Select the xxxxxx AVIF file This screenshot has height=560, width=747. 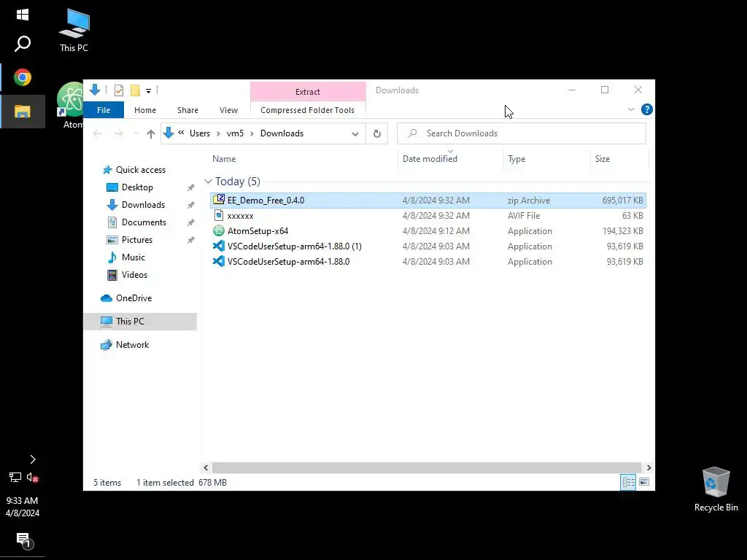point(427,216)
